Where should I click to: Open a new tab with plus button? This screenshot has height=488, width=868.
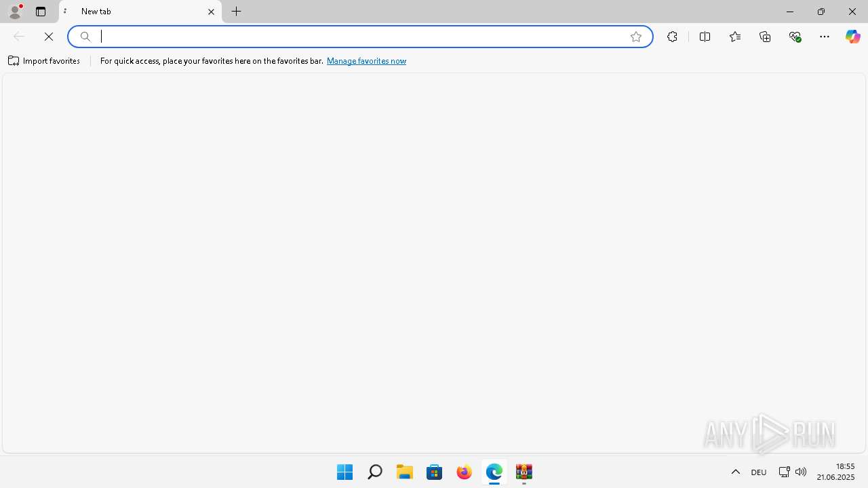tap(237, 12)
